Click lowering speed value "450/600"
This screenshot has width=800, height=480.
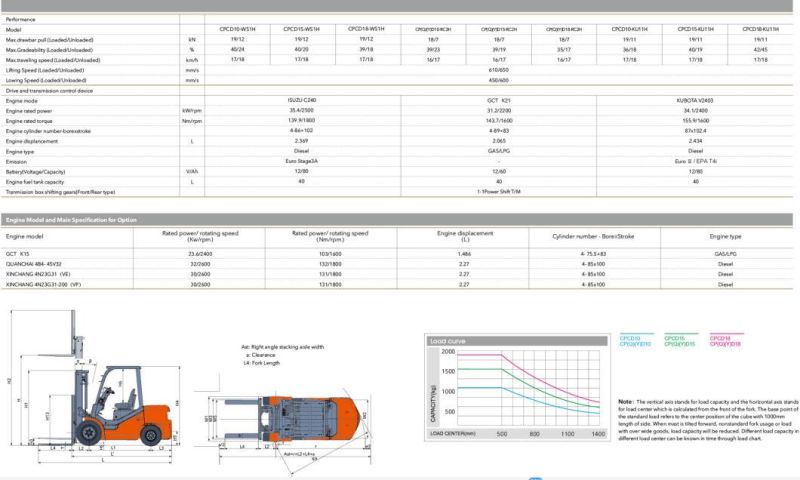click(498, 80)
